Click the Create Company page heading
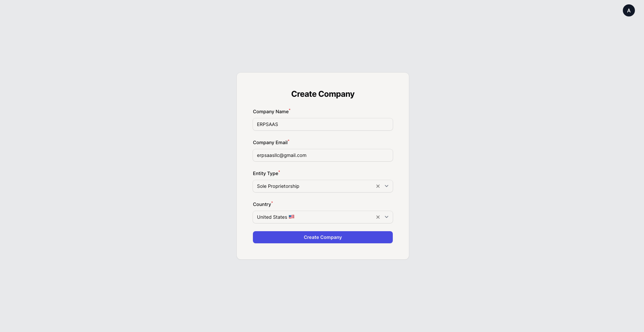644x332 pixels. coord(323,94)
